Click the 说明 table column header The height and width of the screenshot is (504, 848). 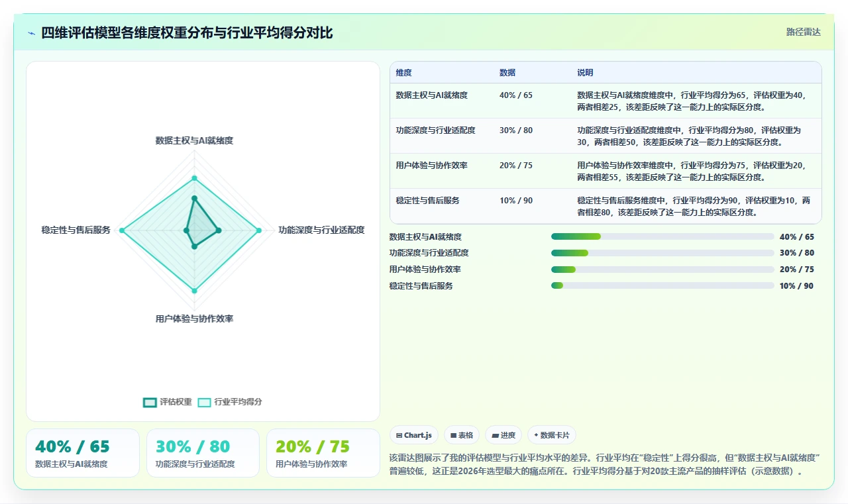tap(585, 73)
